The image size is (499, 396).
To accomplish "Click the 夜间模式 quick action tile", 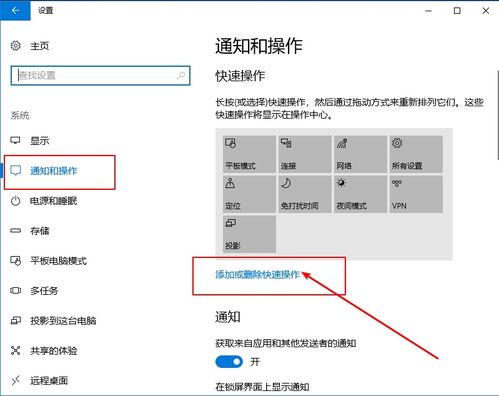I will [360, 194].
